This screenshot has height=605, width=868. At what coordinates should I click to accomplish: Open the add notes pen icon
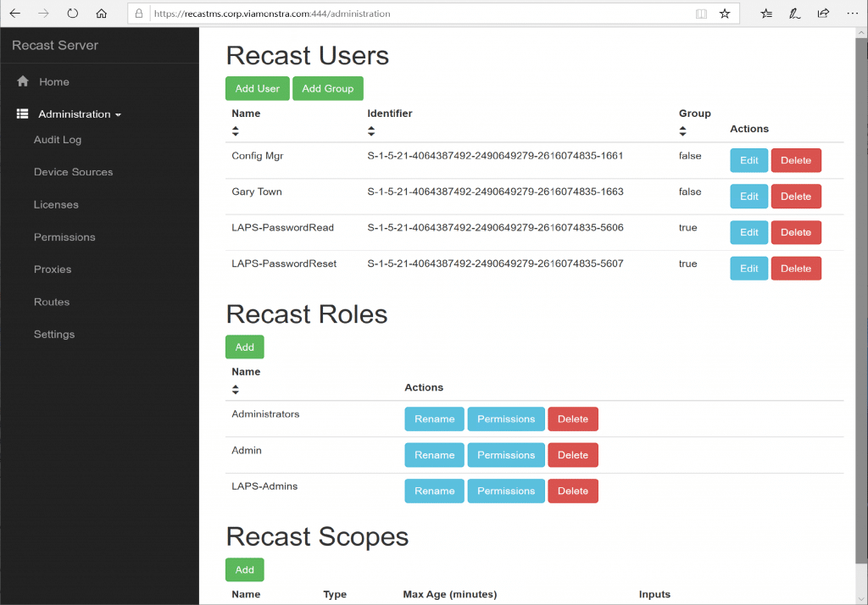(794, 14)
